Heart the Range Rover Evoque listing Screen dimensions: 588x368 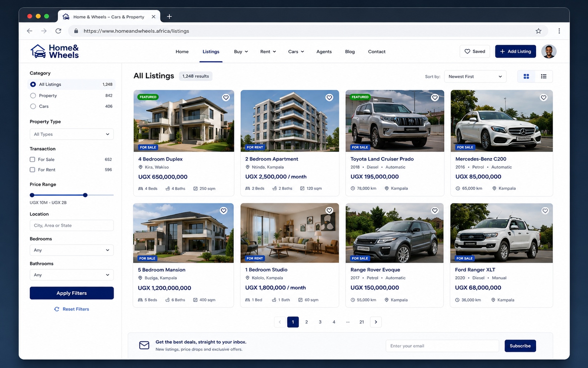(x=435, y=210)
